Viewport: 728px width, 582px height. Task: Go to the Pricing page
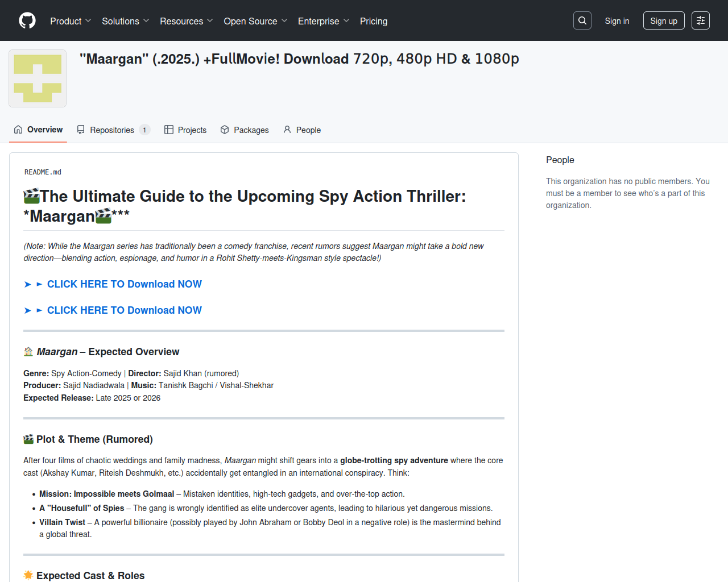[374, 21]
